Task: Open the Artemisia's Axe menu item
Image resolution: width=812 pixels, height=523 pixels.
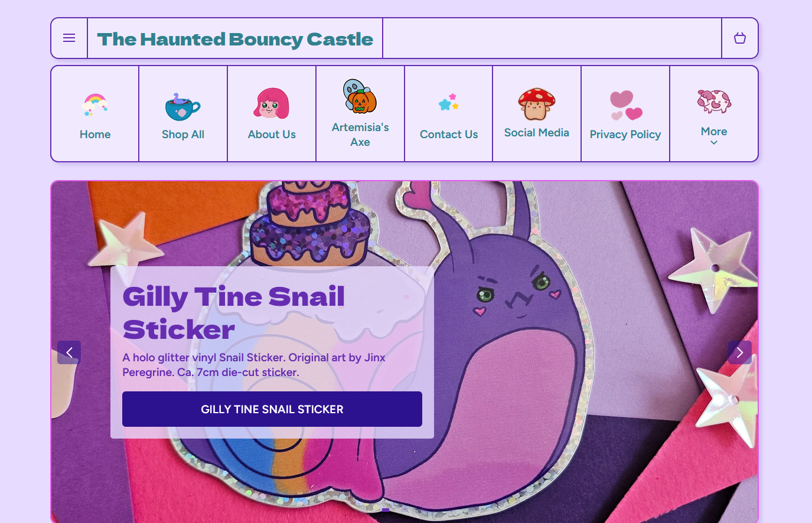Action: point(360,135)
